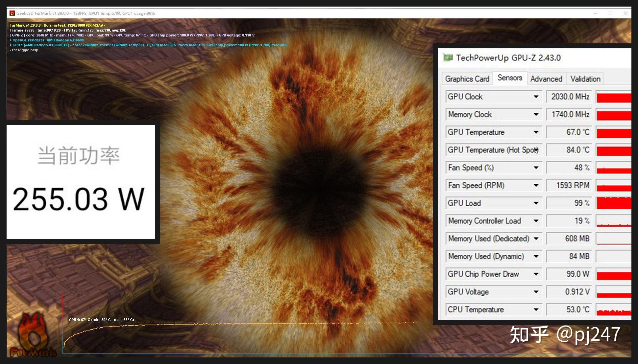Switch to the Sensors tab in GPU-Z
Screen dimensions: 638x364
(509, 79)
